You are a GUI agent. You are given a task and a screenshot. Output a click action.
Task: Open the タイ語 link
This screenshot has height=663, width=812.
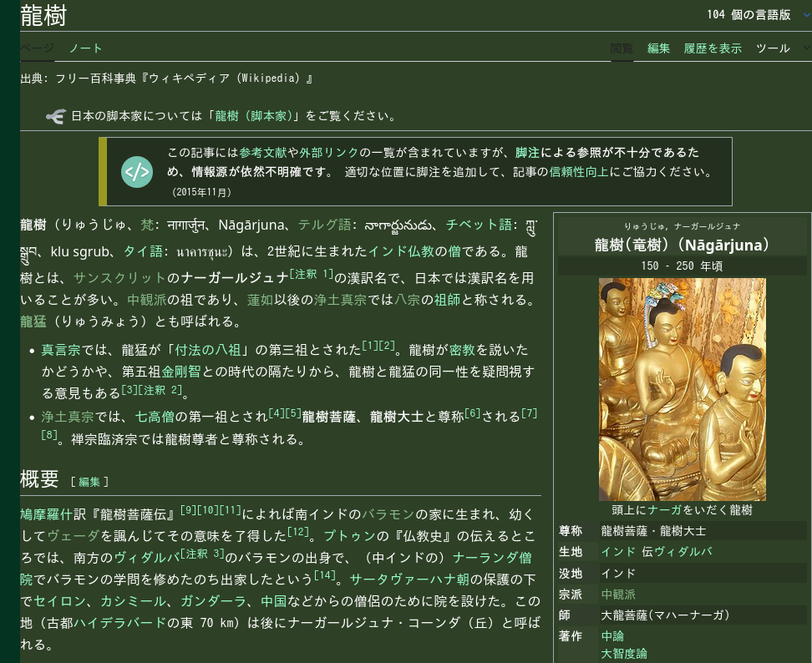coord(143,251)
